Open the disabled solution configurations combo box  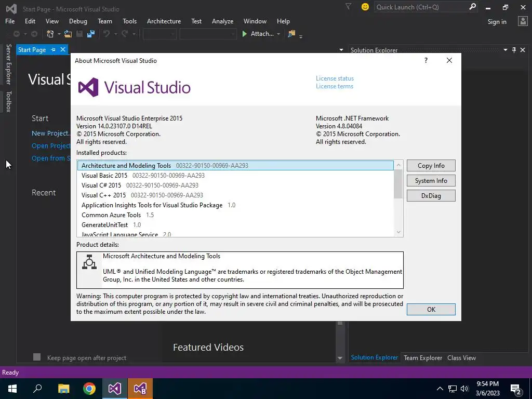tap(159, 34)
